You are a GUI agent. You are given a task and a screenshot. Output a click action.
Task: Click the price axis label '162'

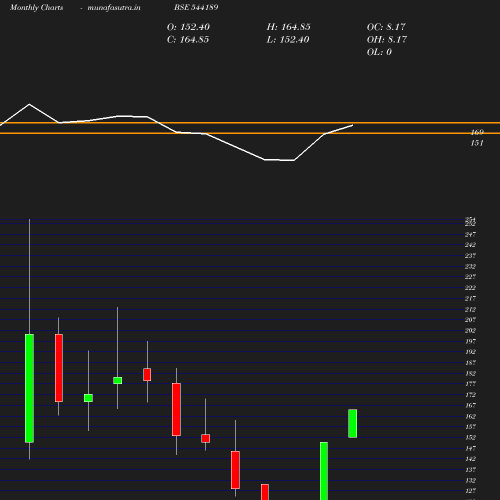click(x=470, y=416)
